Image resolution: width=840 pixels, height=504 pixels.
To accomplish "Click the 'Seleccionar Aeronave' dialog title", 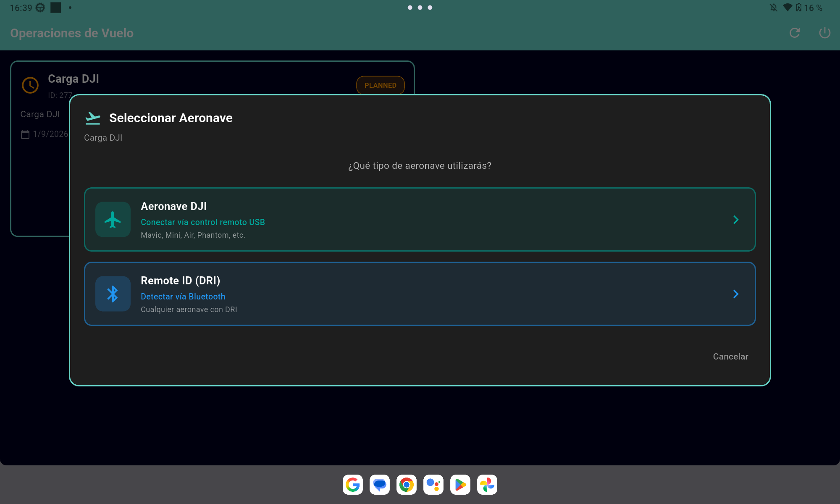I will point(171,118).
